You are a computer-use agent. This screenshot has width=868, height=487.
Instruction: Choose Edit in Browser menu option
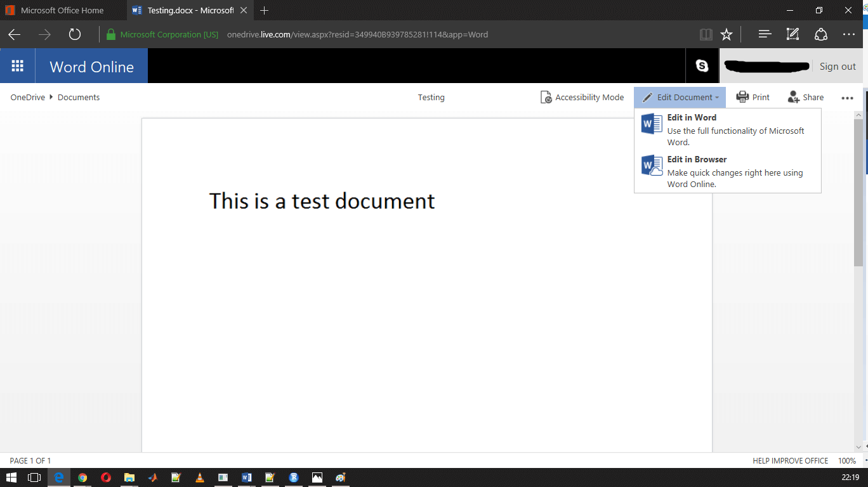click(x=727, y=171)
